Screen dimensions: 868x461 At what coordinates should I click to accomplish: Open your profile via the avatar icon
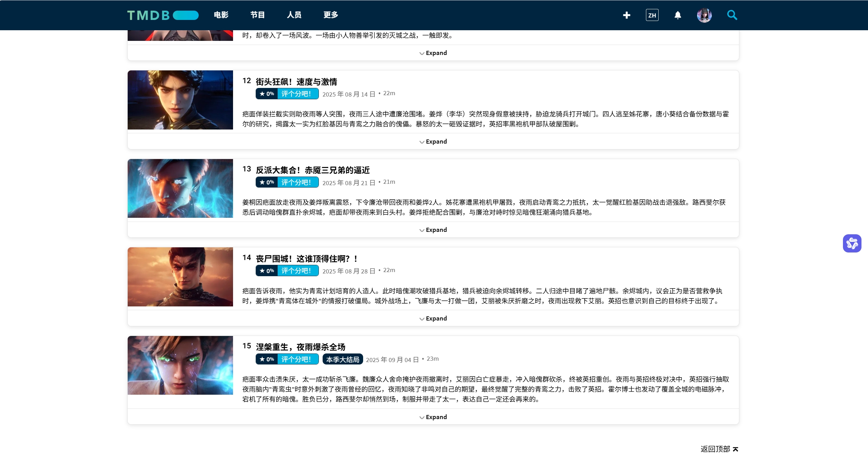[704, 15]
